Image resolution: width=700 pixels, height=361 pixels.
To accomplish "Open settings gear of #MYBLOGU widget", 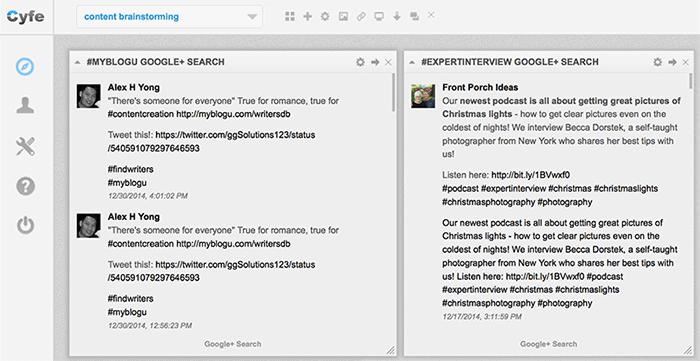I will click(x=360, y=62).
